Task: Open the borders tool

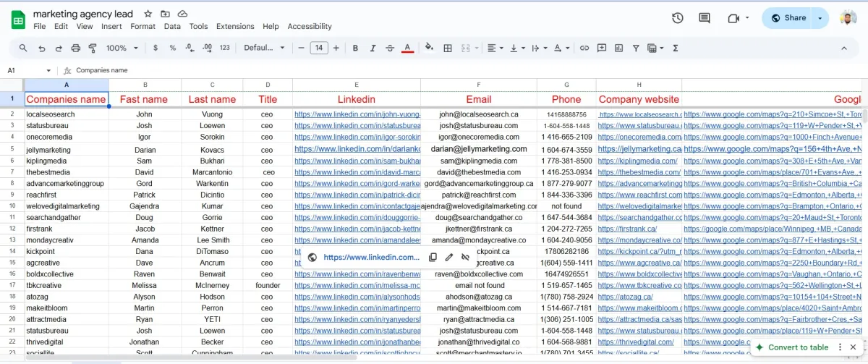Action: point(448,48)
